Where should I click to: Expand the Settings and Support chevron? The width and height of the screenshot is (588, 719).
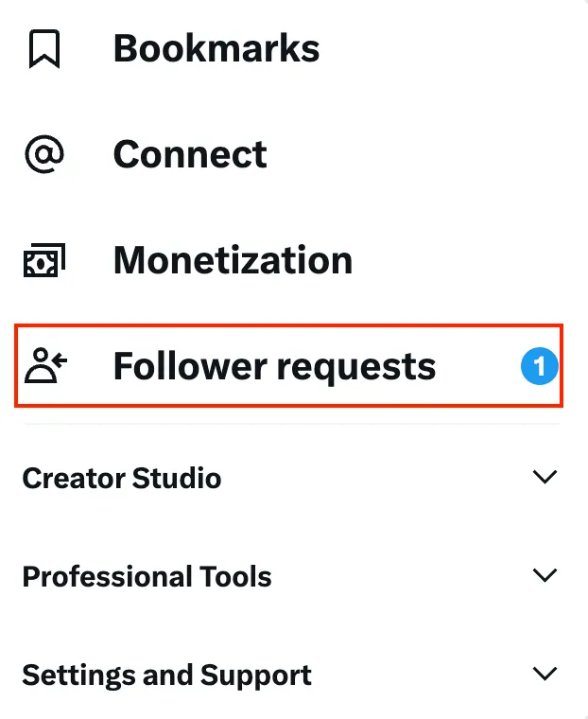(545, 675)
